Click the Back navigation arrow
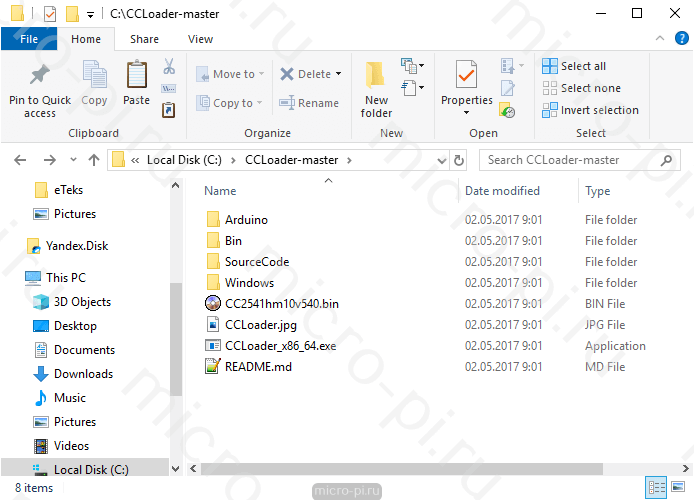 click(x=21, y=160)
